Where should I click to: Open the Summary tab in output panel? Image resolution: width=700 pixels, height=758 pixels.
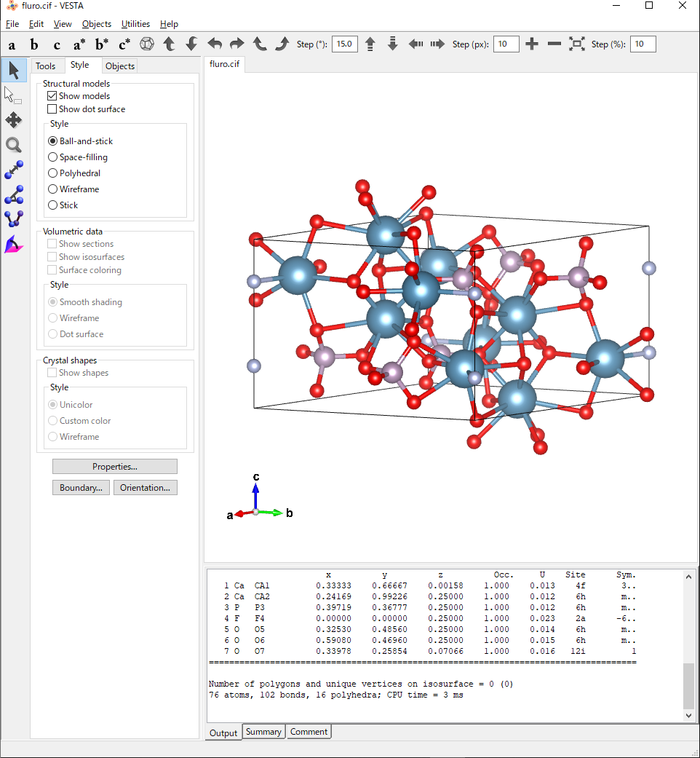[x=263, y=732]
